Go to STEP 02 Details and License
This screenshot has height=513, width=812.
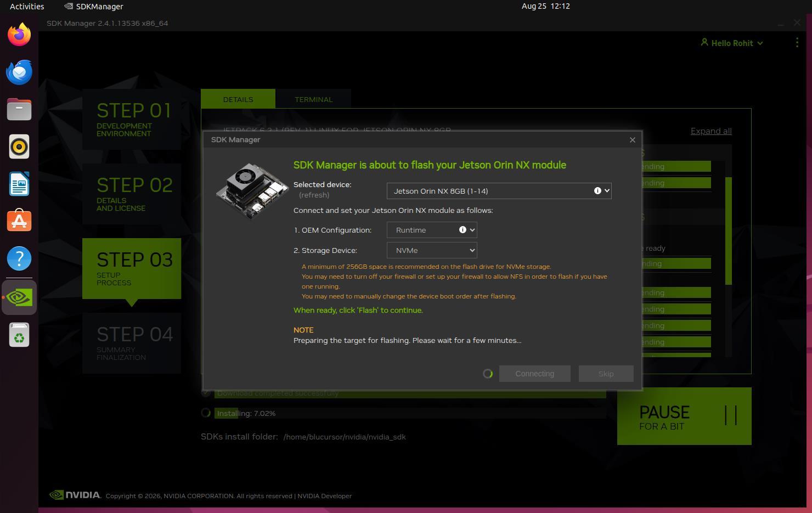click(x=132, y=194)
